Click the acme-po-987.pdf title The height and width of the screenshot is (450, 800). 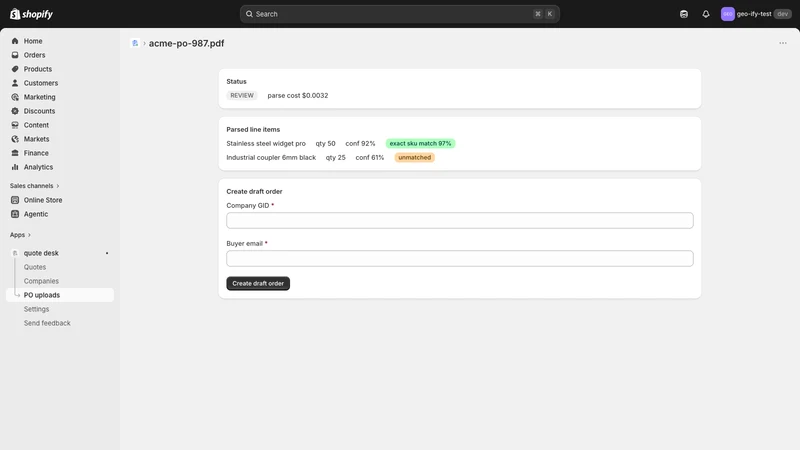click(186, 43)
